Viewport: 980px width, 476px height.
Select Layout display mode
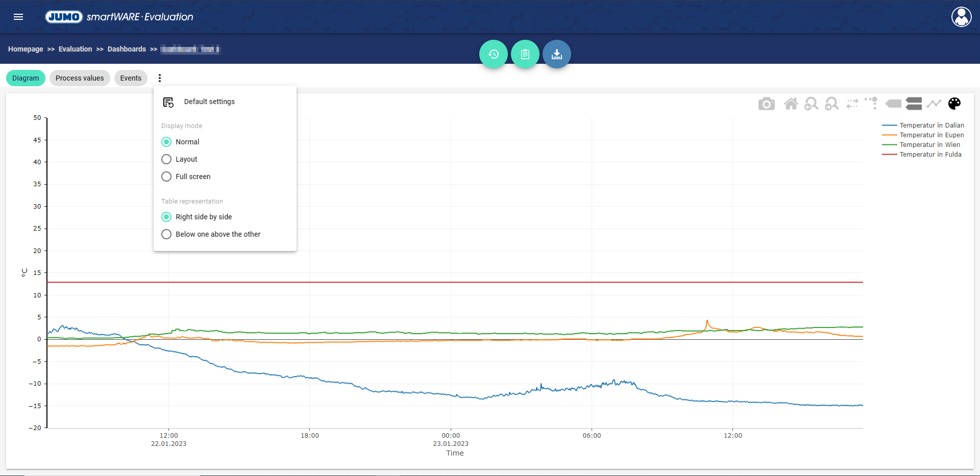166,159
